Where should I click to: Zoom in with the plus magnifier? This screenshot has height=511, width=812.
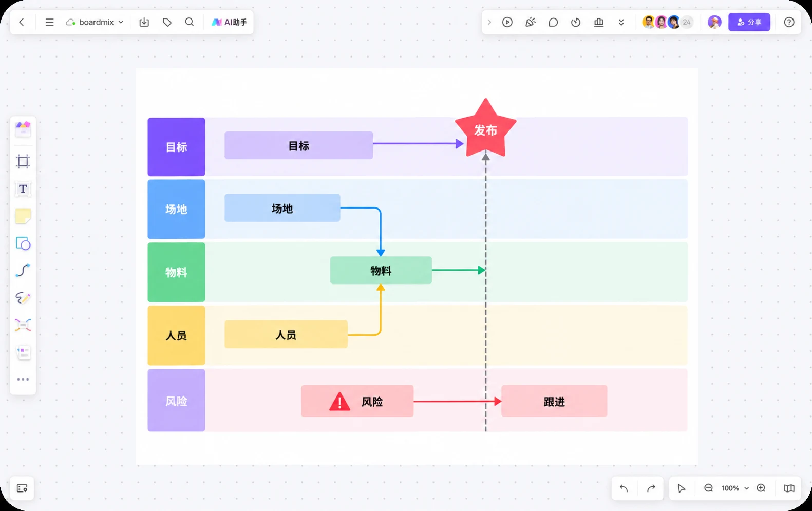click(761, 488)
